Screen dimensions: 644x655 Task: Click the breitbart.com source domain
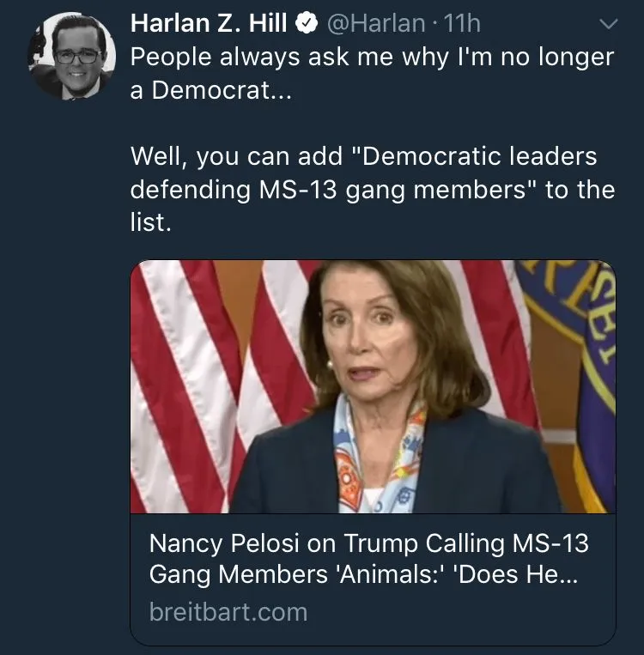pyautogui.click(x=228, y=612)
